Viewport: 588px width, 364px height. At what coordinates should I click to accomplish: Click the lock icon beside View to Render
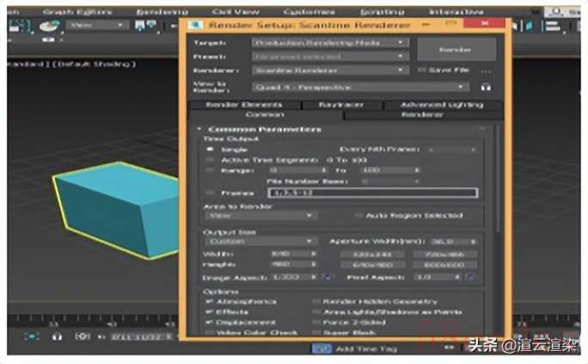(486, 87)
